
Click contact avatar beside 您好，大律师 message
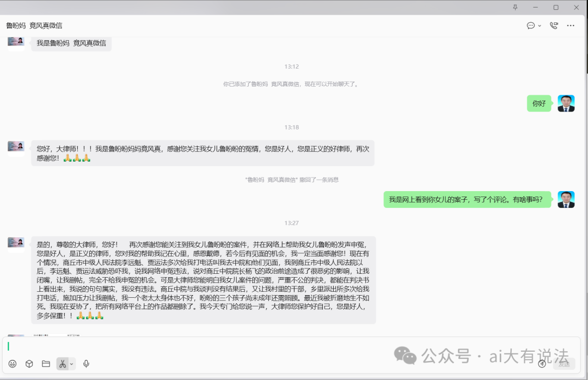[x=16, y=149]
